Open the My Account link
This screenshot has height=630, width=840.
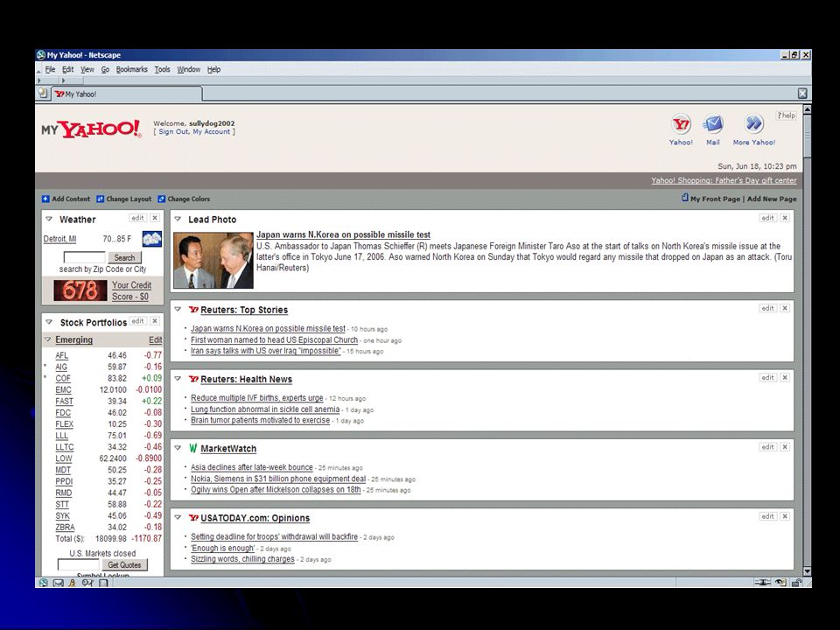212,132
